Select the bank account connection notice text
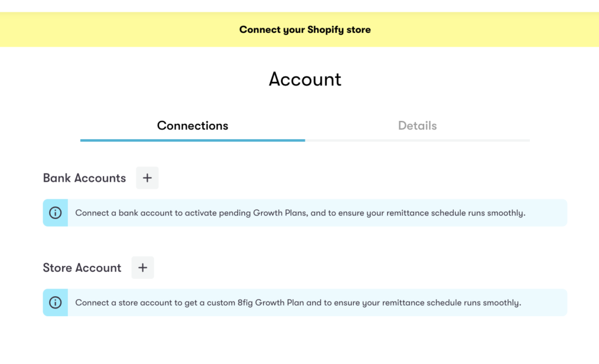The height and width of the screenshot is (364, 599). pos(300,213)
